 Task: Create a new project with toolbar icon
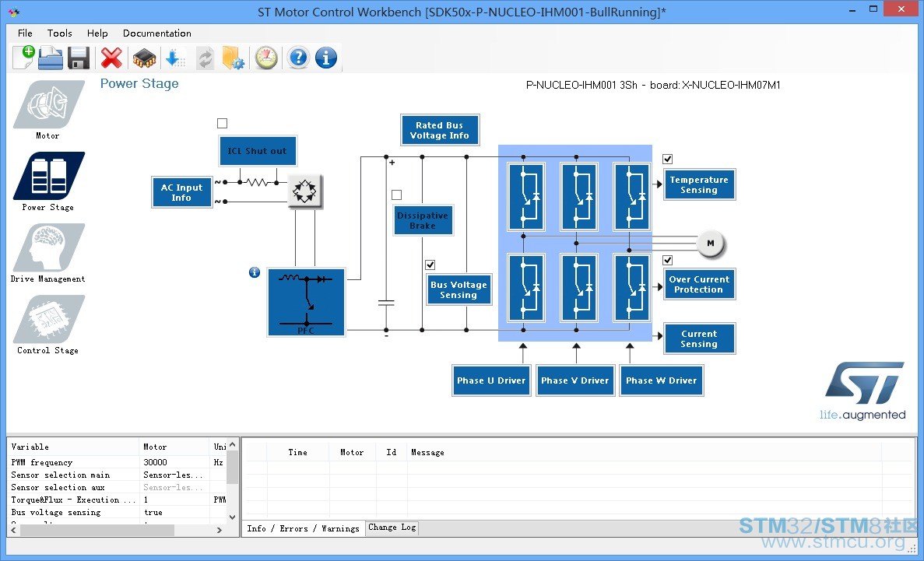tap(24, 57)
